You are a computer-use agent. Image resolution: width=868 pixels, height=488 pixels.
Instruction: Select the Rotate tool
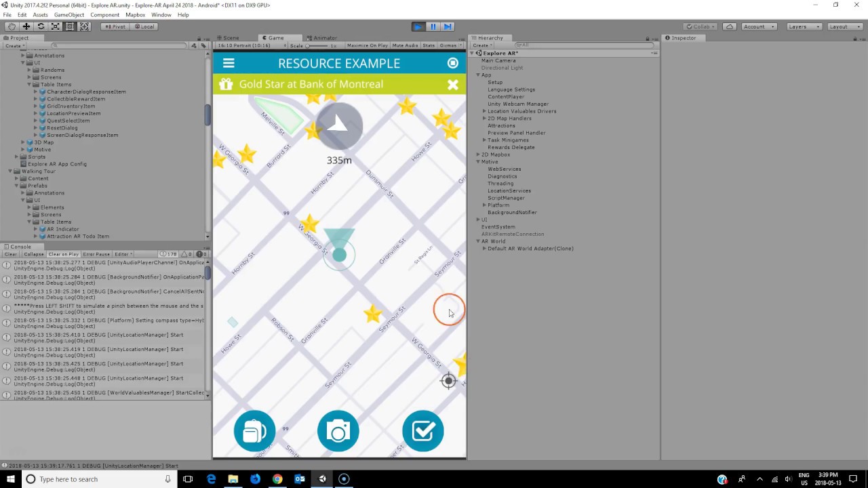pyautogui.click(x=41, y=26)
